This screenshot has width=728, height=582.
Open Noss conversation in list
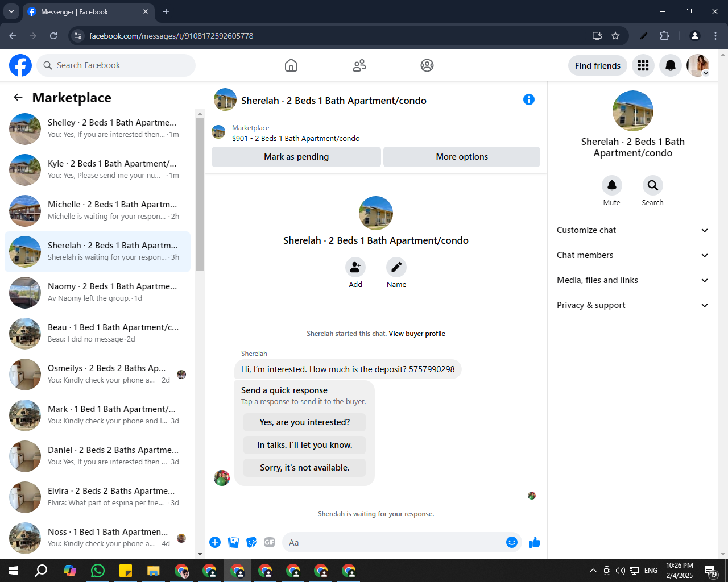(97, 538)
